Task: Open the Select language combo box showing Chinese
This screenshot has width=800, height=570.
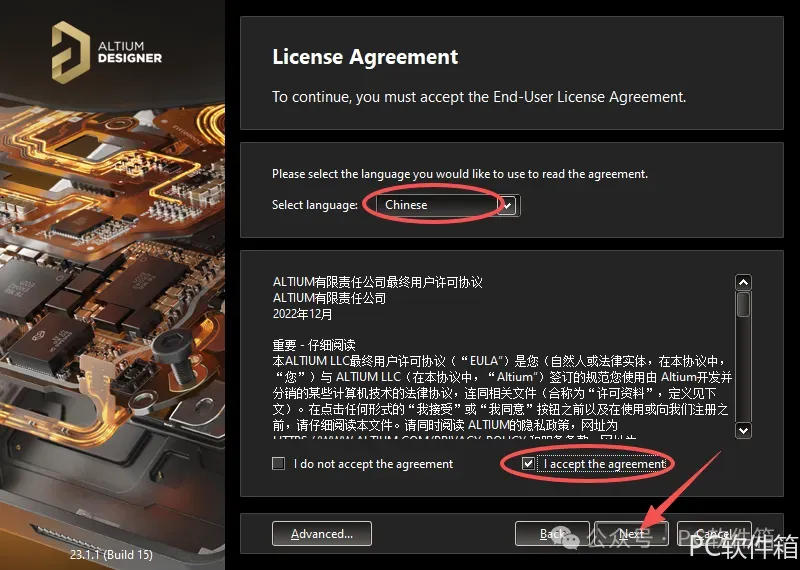Action: [446, 205]
